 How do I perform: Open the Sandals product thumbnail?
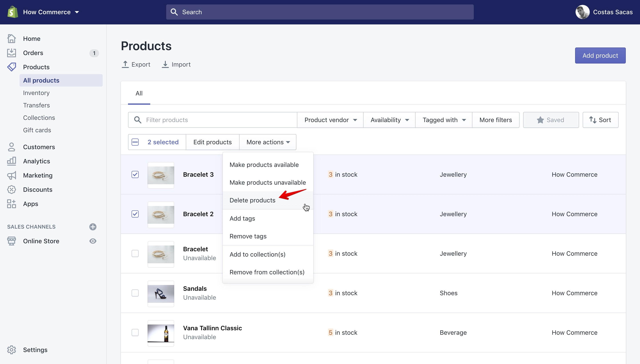pos(161,294)
